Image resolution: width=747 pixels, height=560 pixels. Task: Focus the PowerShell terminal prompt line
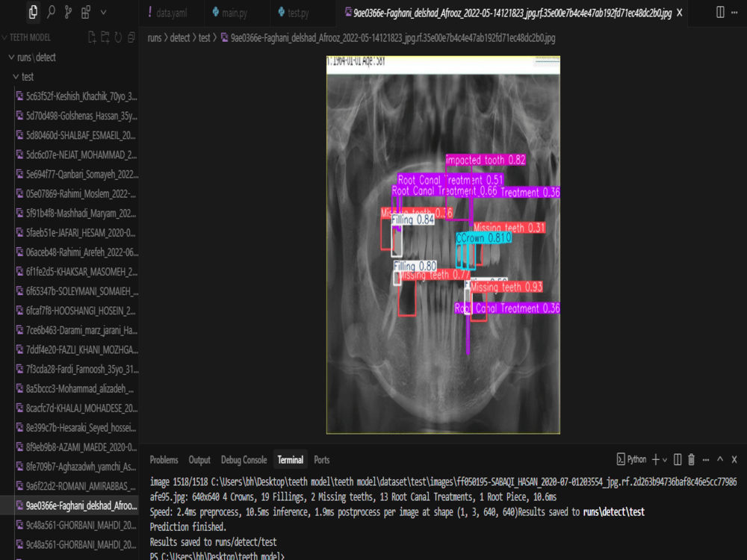(x=217, y=556)
